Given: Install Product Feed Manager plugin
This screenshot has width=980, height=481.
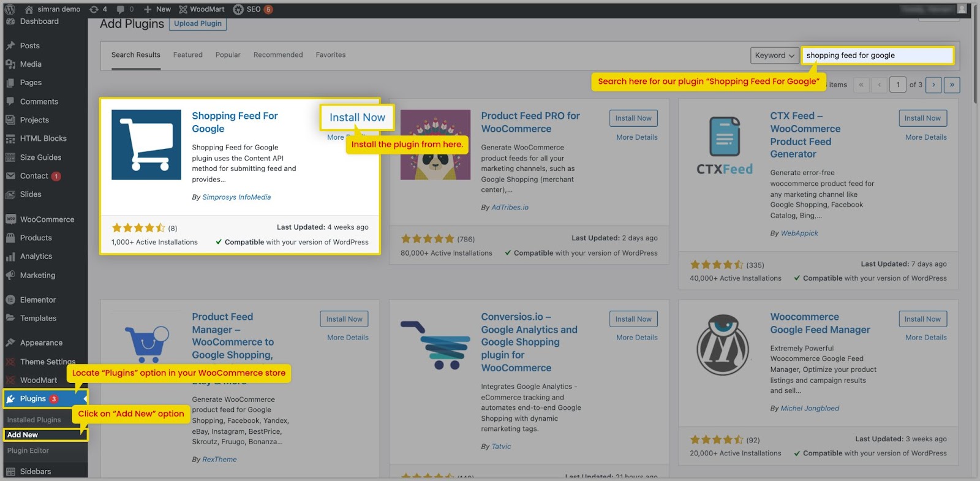Looking at the screenshot, I should point(344,319).
